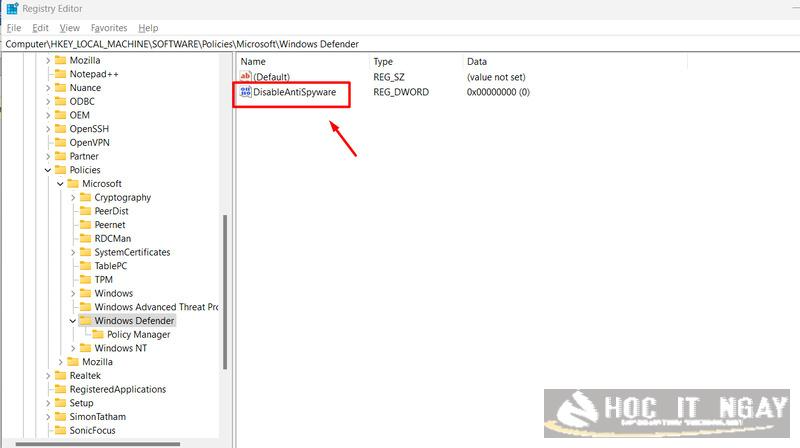Select the SystemCertificates folder icon

86,252
